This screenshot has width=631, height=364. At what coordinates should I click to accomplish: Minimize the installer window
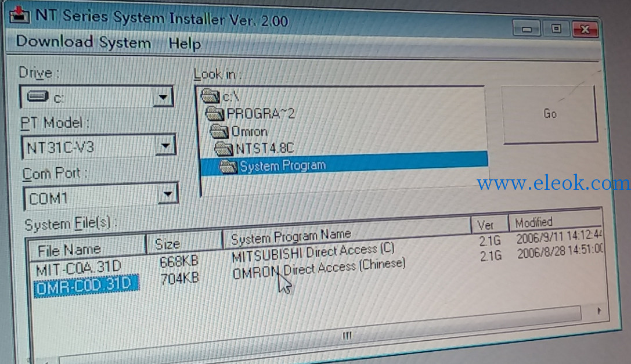click(x=527, y=28)
